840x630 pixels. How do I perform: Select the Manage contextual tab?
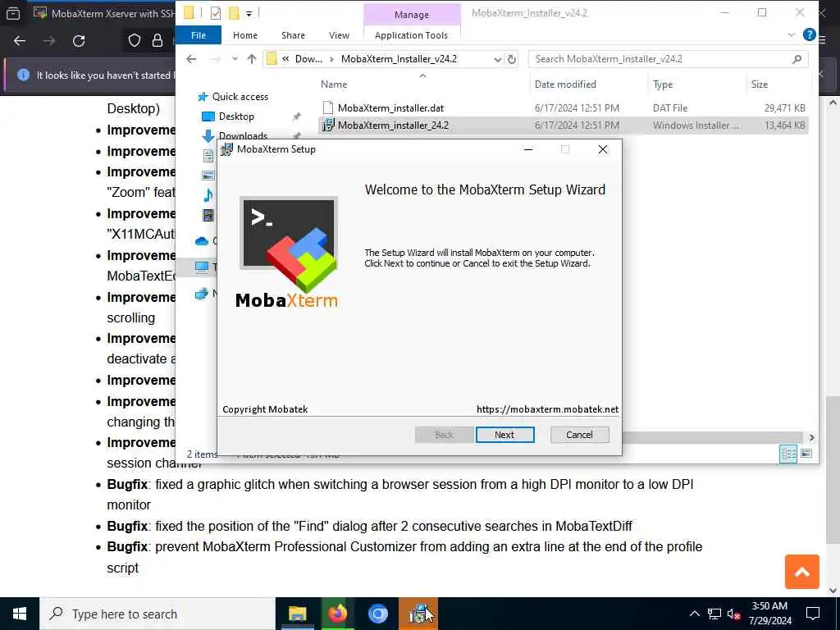[412, 15]
